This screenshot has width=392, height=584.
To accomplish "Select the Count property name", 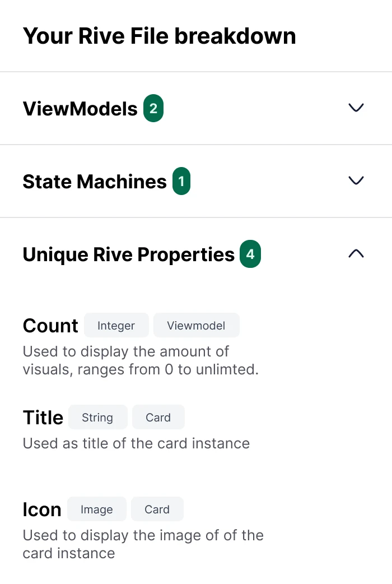I will click(x=50, y=326).
